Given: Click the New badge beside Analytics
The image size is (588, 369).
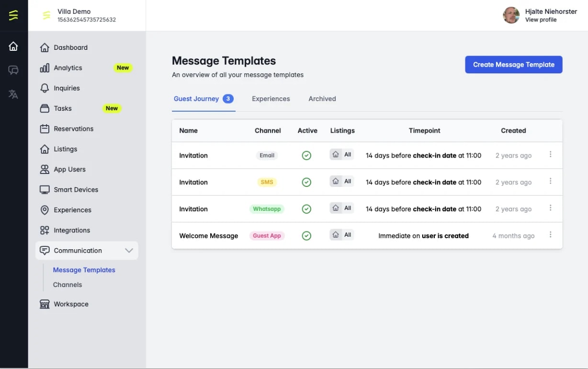Looking at the screenshot, I should 123,68.
